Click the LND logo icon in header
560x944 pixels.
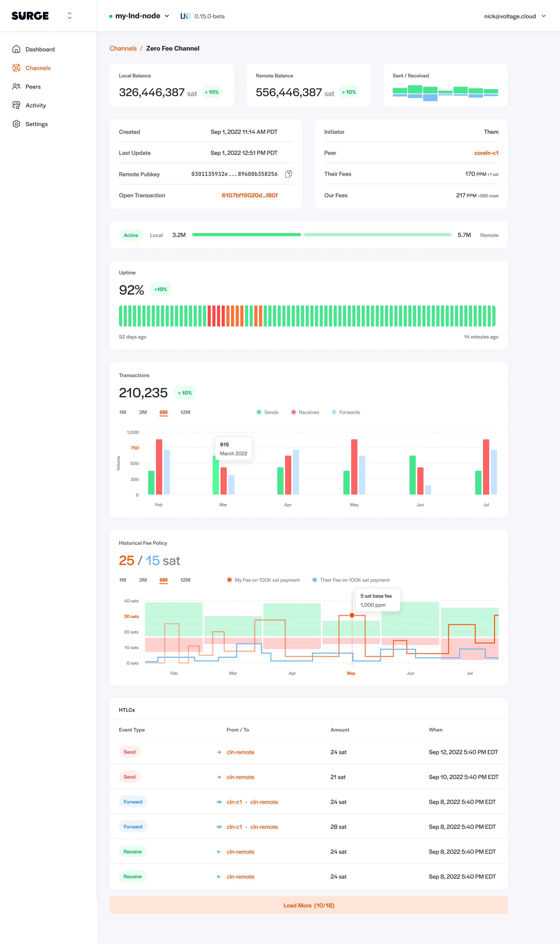click(x=185, y=16)
